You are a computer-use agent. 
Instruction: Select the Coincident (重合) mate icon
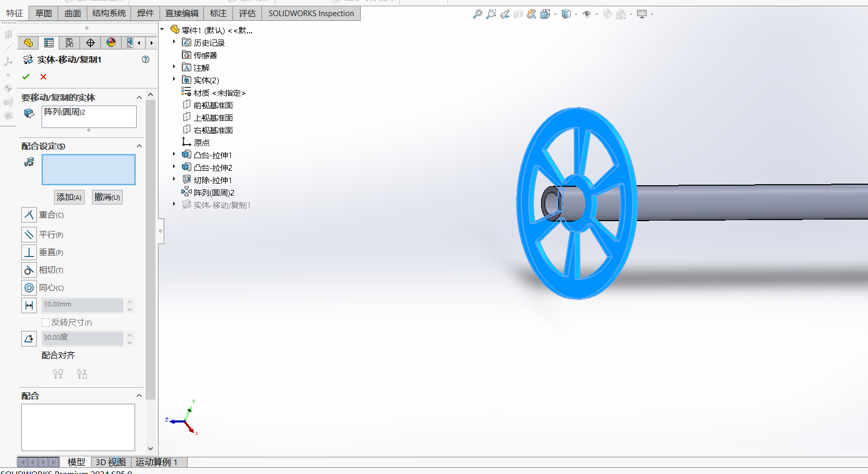(29, 215)
